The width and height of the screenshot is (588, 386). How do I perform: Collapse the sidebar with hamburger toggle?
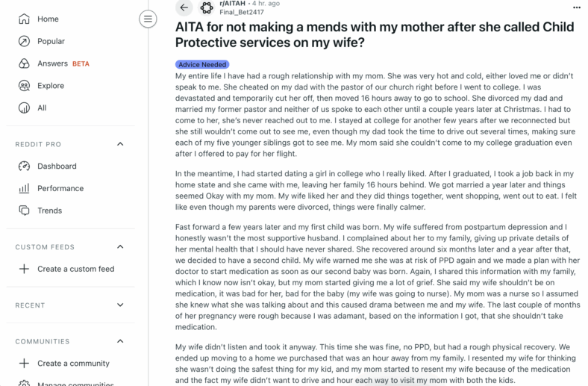click(148, 19)
